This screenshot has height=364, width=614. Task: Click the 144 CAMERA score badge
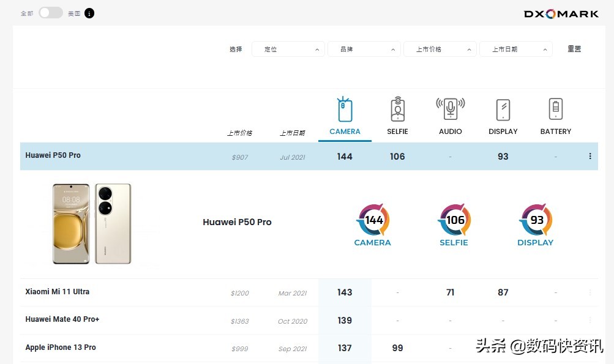point(372,220)
